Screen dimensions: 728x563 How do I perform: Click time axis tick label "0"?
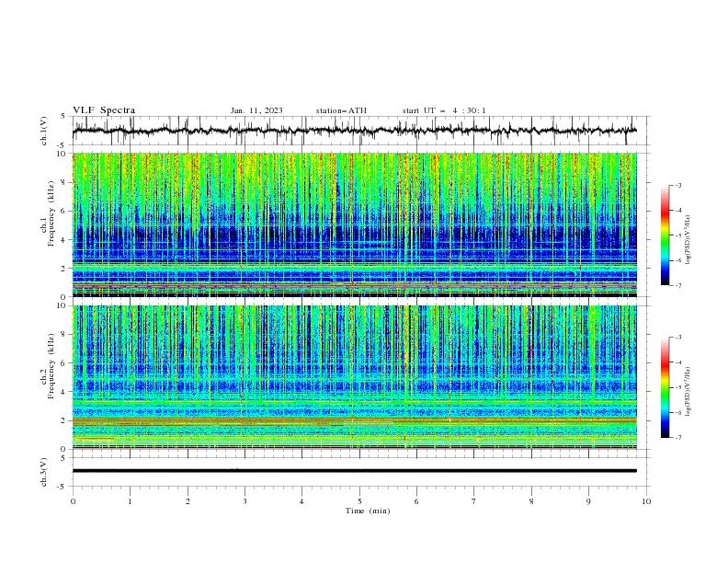[x=73, y=501]
